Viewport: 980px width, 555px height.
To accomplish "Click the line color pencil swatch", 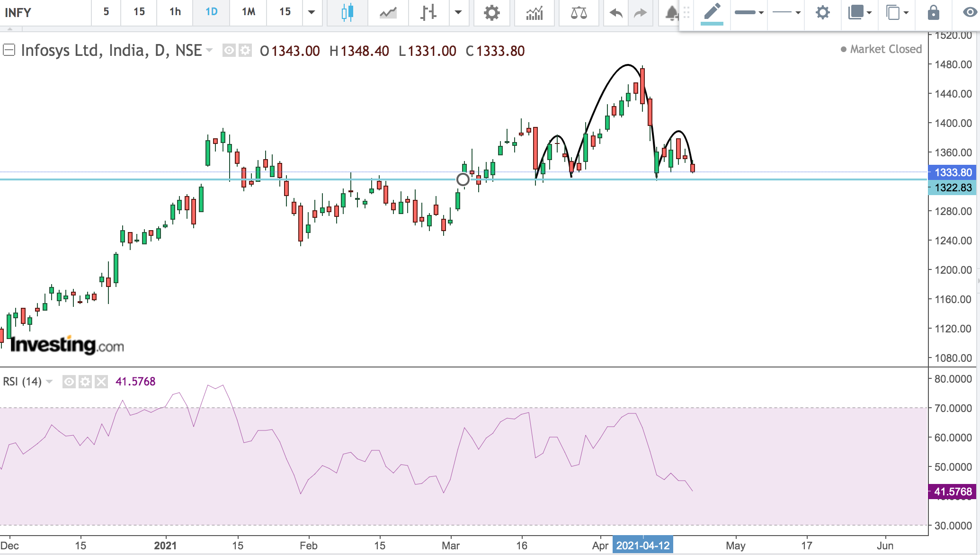I will [712, 13].
